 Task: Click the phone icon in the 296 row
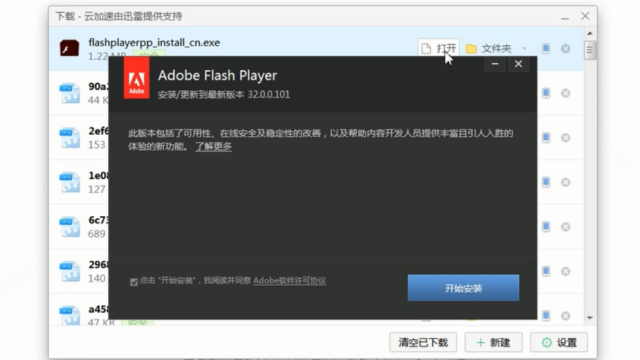pos(546,271)
